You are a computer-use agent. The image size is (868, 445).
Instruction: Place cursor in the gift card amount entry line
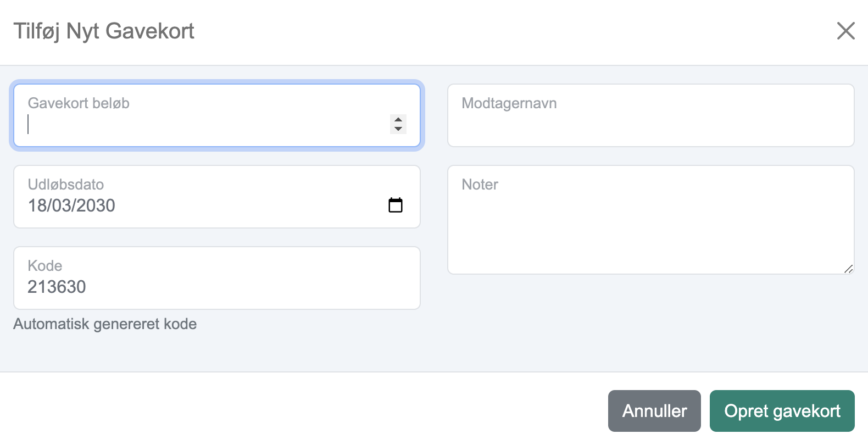point(206,125)
